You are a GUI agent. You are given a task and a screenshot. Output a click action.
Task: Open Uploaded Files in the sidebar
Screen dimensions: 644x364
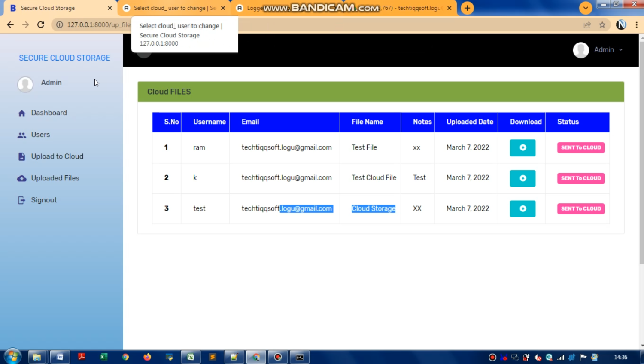pyautogui.click(x=55, y=178)
